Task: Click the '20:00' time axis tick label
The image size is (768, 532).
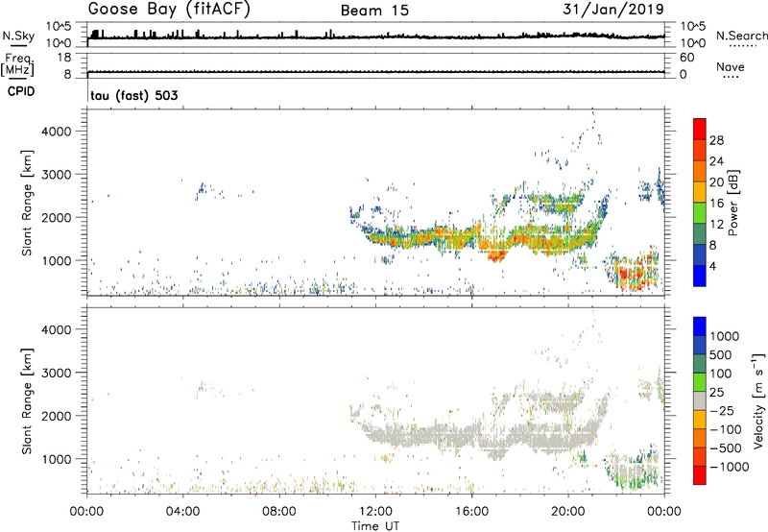Action: 568,512
